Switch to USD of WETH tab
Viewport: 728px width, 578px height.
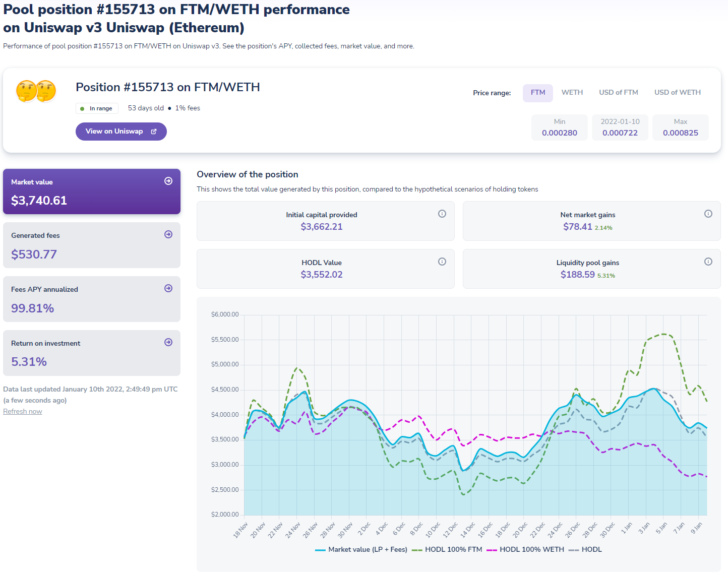678,93
